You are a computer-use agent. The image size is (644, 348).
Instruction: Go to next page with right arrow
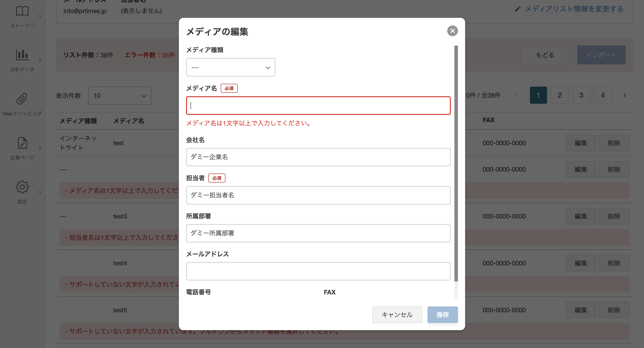coord(625,95)
